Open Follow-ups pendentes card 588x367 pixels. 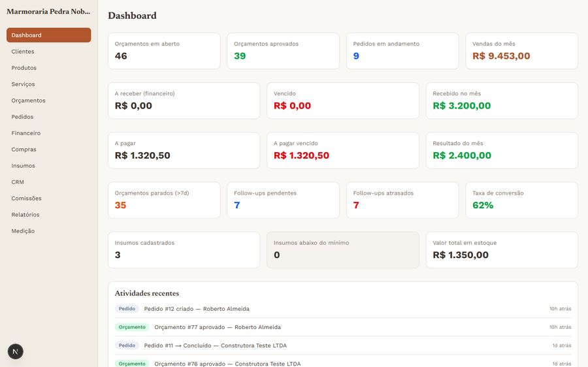coord(283,200)
